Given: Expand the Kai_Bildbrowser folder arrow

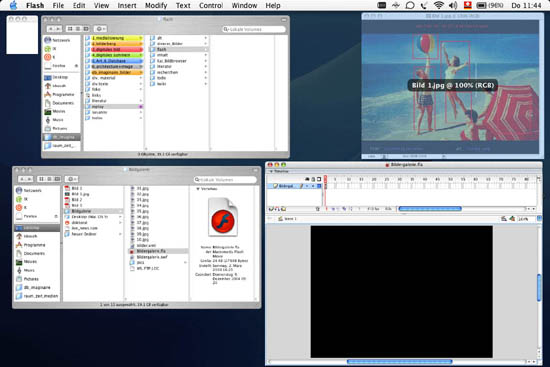Looking at the screenshot, I should pos(206,61).
